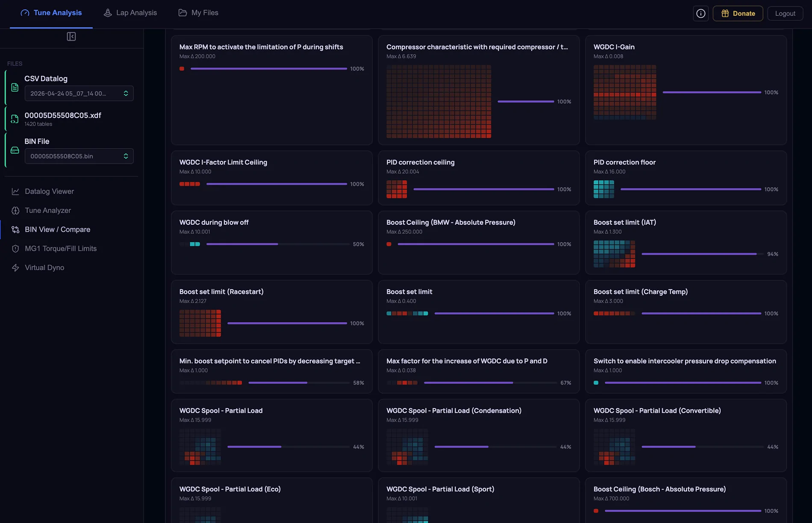This screenshot has width=812, height=523.
Task: Click the WGDC I-Gain heatmap thumbnail
Action: 625,92
